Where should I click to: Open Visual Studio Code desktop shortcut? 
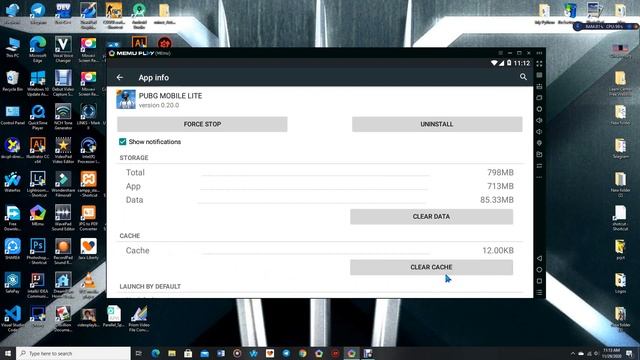pos(13,319)
